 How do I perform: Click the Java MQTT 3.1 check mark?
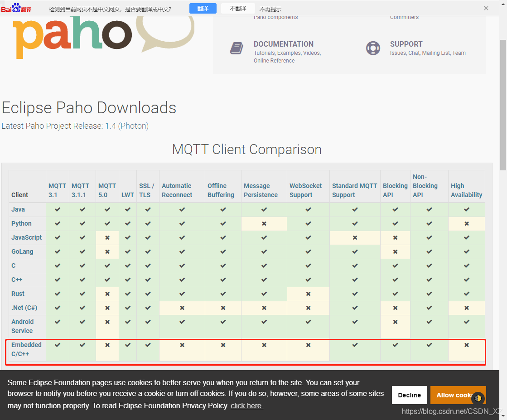click(x=58, y=209)
